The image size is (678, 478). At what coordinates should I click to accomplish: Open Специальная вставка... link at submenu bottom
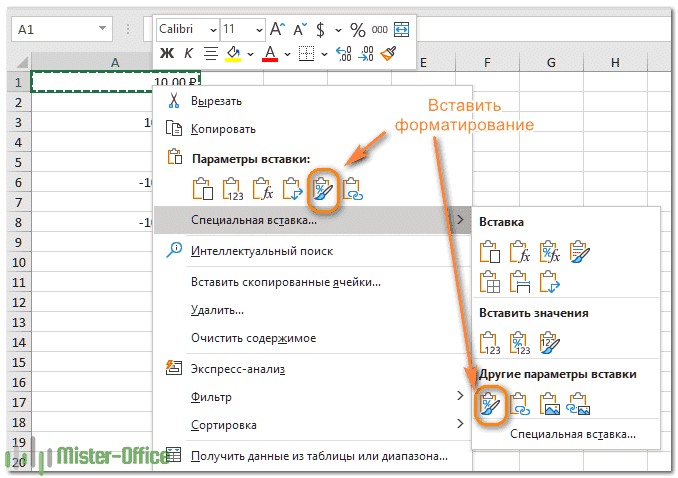(572, 434)
